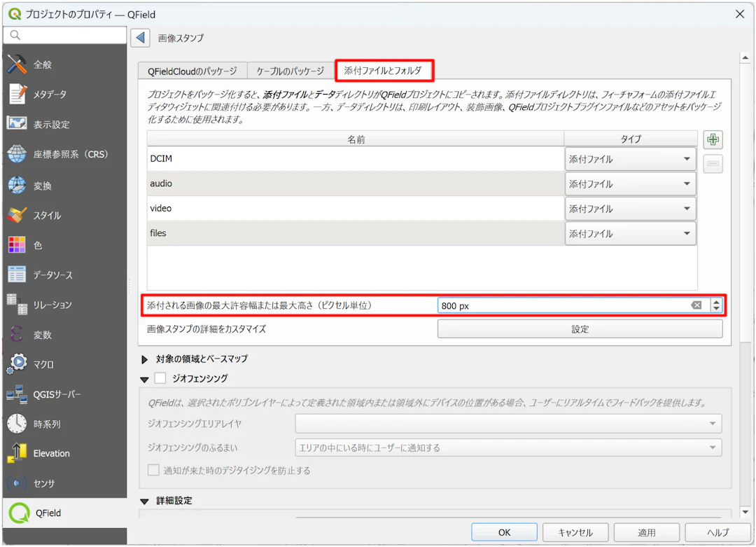Screen dimensions: 756x547
Task: Open ジオフェンシングエリアレイヤ dropdown
Action: (x=508, y=424)
